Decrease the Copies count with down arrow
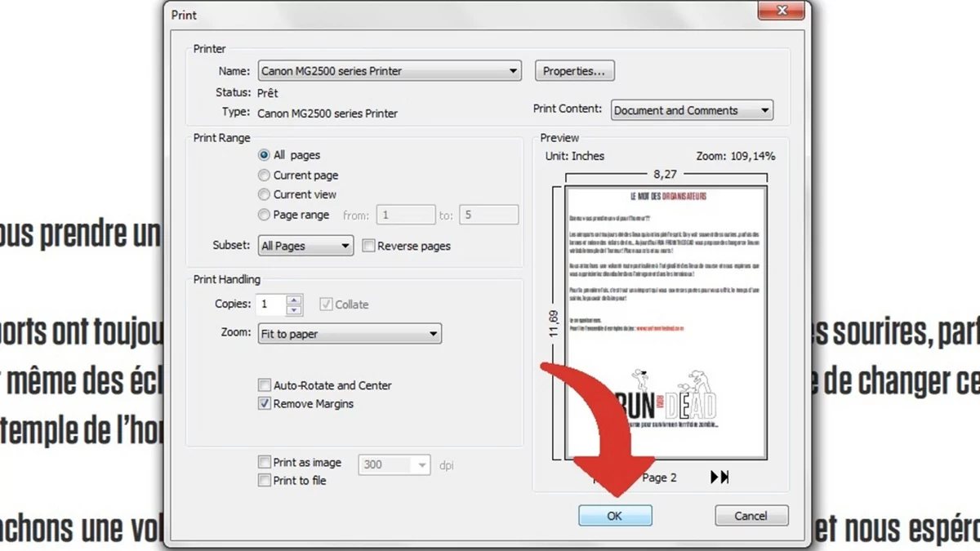Image resolution: width=980 pixels, height=551 pixels. (x=294, y=310)
